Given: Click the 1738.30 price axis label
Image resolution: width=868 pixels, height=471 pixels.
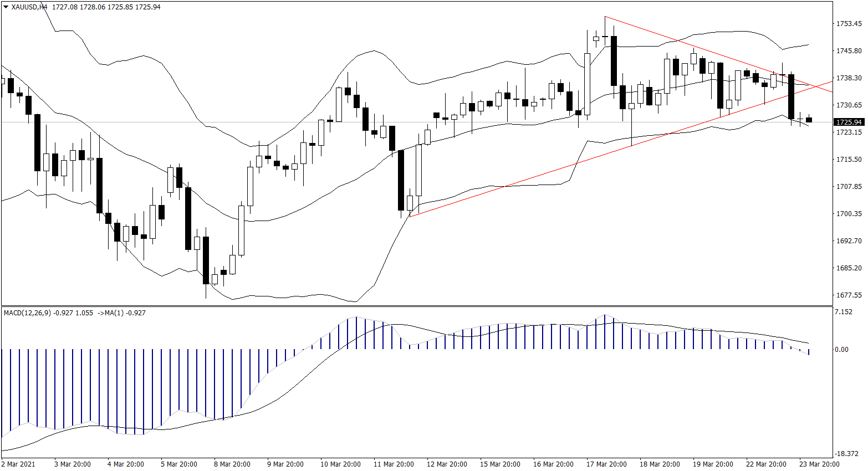Looking at the screenshot, I should tap(849, 78).
